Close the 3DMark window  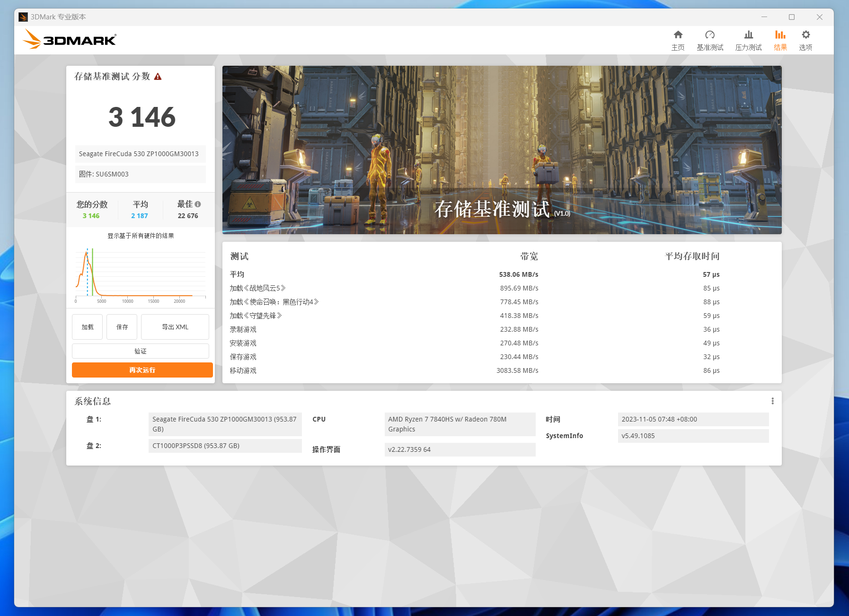click(x=819, y=17)
